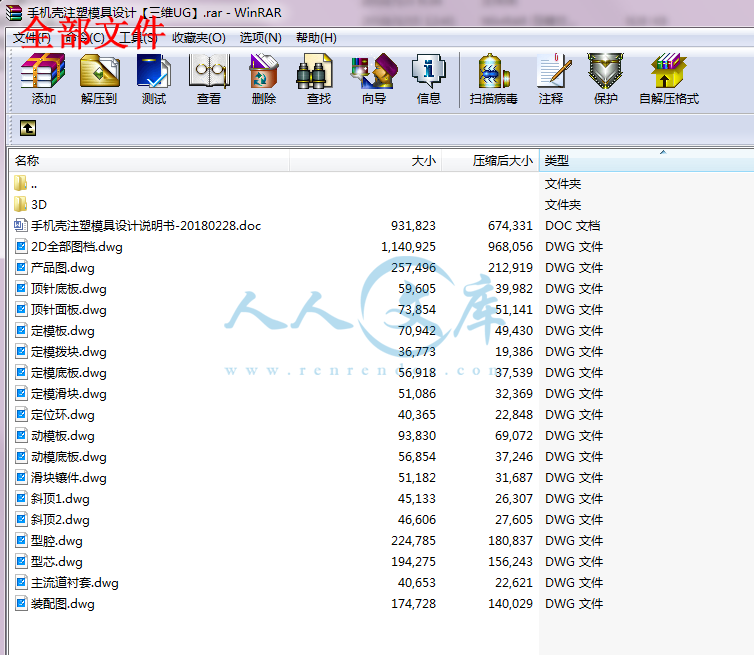
Task: Select the 3D folder
Action: click(39, 205)
